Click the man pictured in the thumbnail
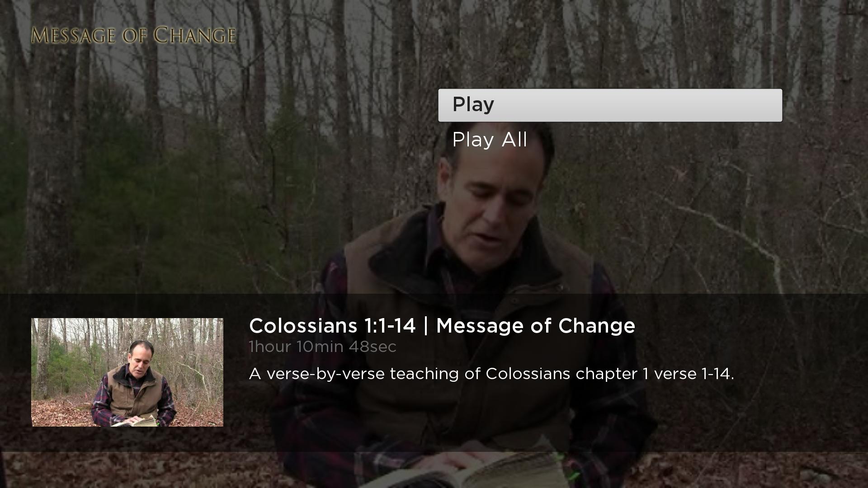The width and height of the screenshot is (868, 488). (133, 384)
